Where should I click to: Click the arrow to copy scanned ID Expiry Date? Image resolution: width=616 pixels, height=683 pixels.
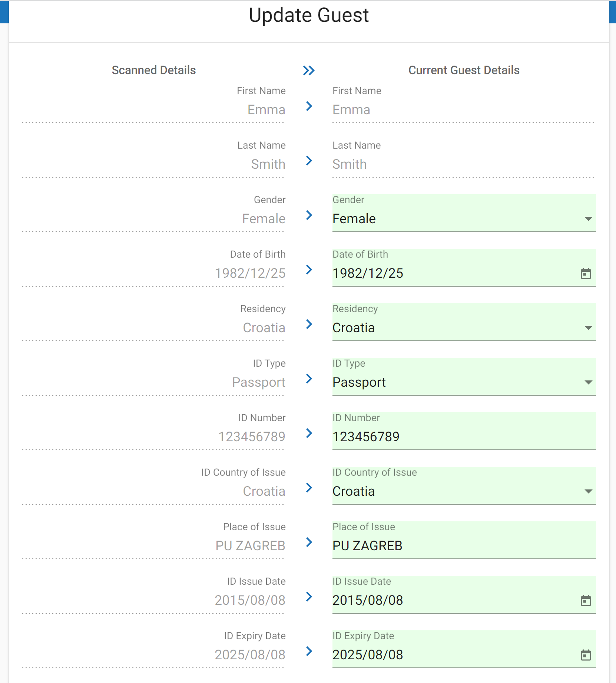[309, 652]
